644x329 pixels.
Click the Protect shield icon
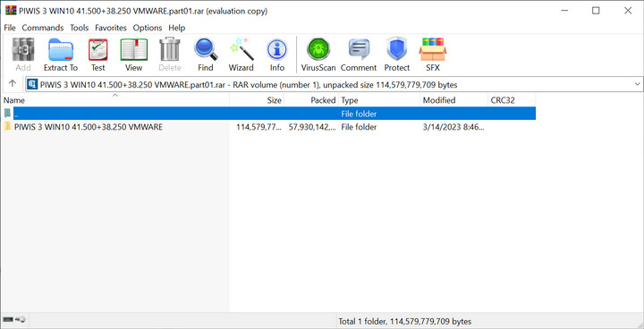click(x=397, y=55)
